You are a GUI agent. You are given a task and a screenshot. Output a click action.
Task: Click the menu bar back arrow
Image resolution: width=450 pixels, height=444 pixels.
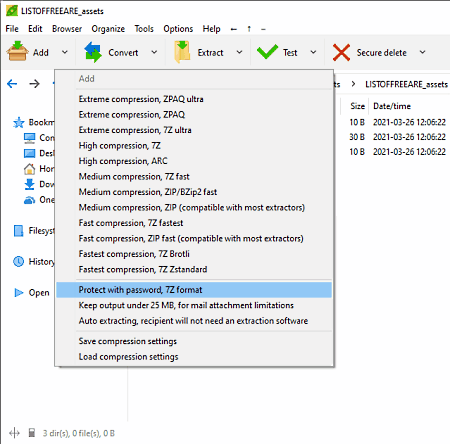pos(234,29)
